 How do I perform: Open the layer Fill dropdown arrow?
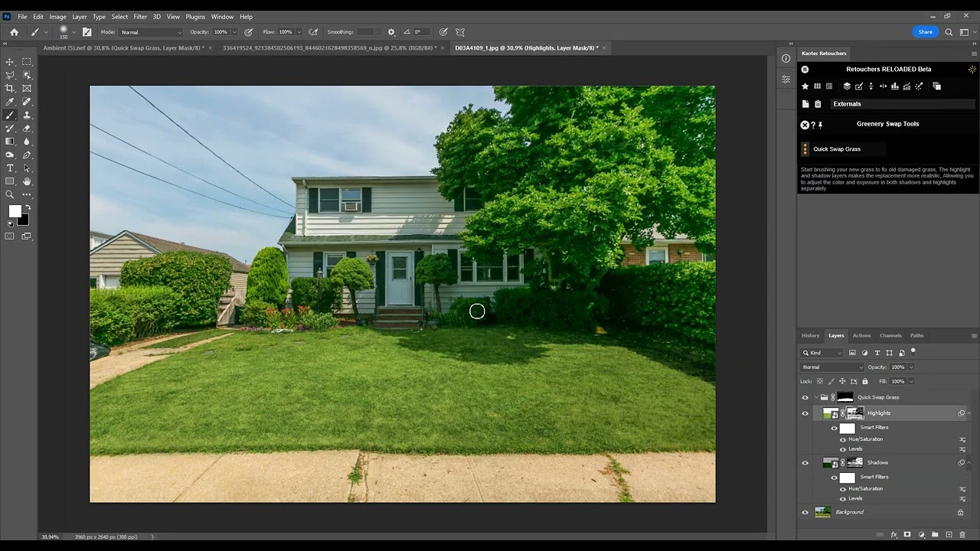click(x=911, y=381)
